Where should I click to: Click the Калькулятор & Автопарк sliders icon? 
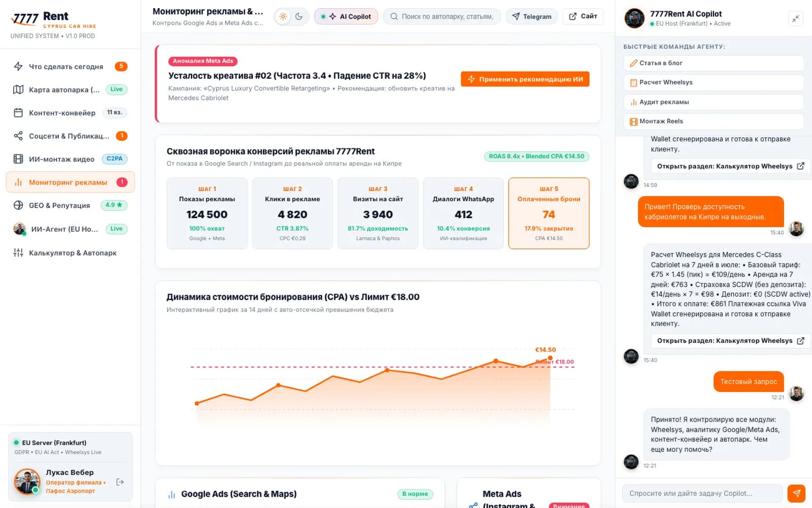[x=18, y=252]
